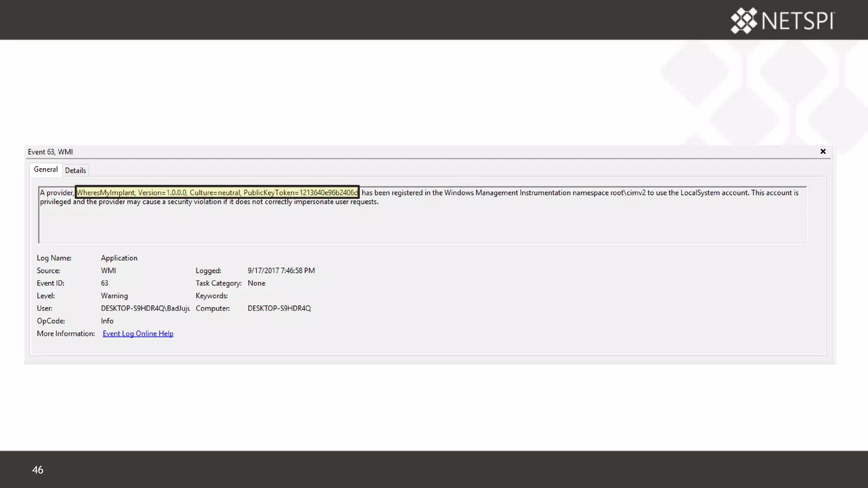Click the Task Category None value

[256, 283]
